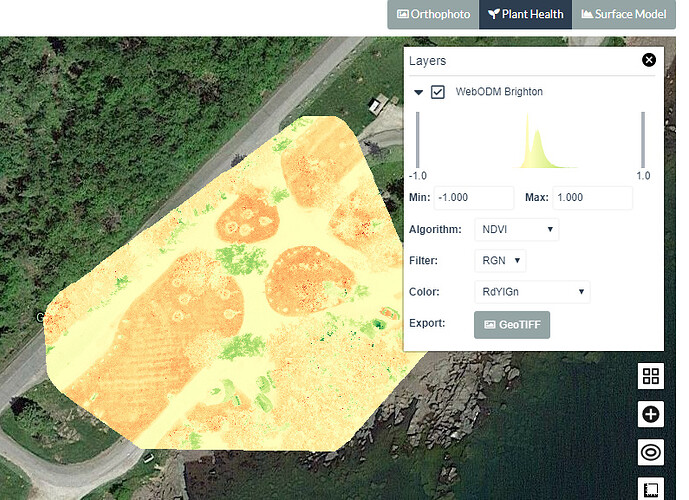This screenshot has height=500, width=689.
Task: Switch to the Surface Model tab
Action: (x=623, y=14)
